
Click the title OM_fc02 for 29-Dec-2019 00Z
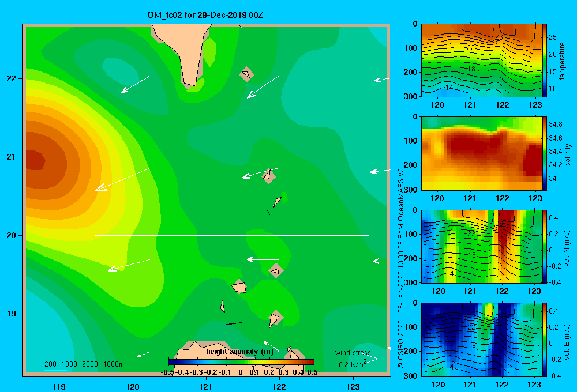coord(205,15)
